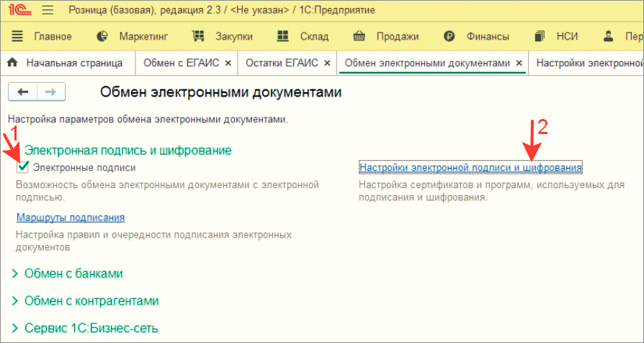Click the page title Обмен электронными документами

(220, 92)
